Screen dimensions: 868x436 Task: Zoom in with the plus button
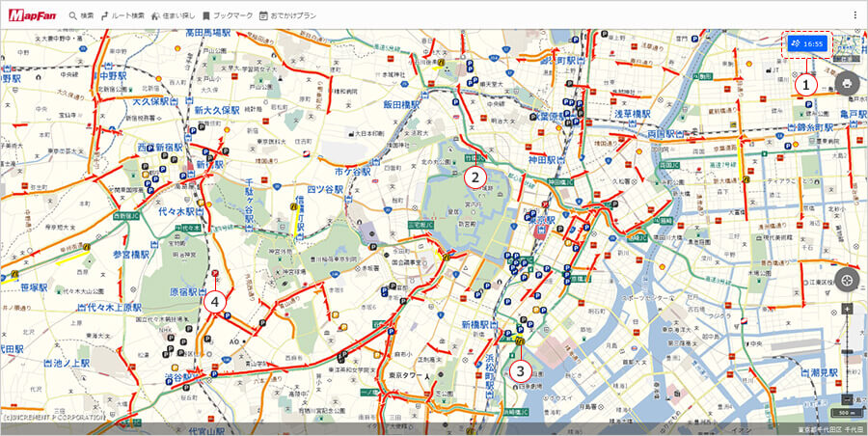848,309
